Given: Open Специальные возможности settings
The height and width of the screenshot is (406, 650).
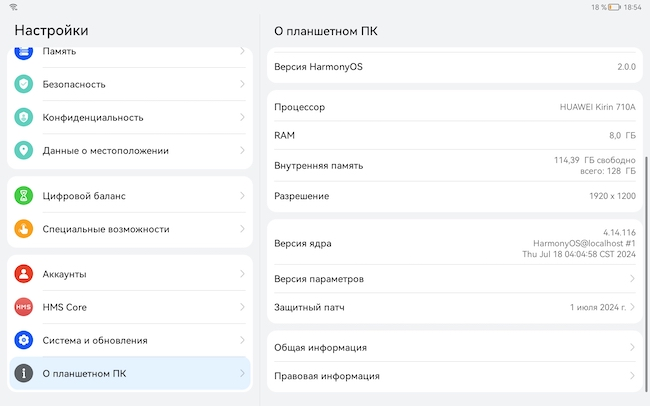Looking at the screenshot, I should 130,229.
